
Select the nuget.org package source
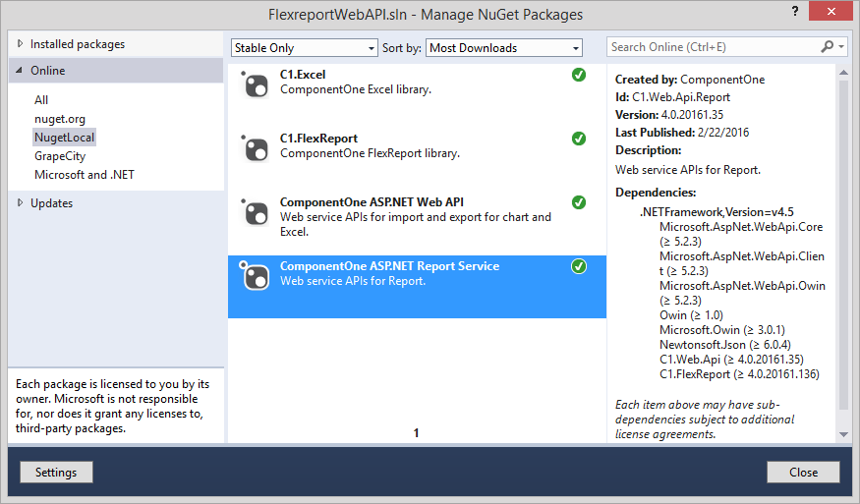(x=60, y=119)
